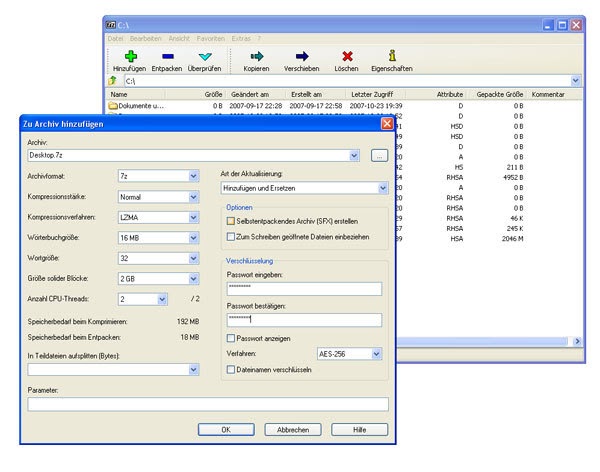
Task: Expand the Wörterbuchgröße 16 MB dropdown
Action: 194,238
